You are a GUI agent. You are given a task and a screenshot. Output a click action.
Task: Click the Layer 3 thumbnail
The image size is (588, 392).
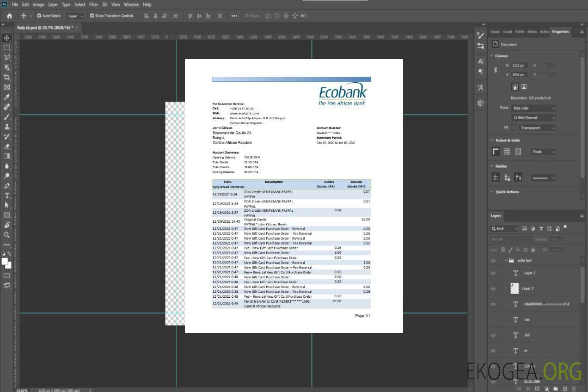(515, 289)
